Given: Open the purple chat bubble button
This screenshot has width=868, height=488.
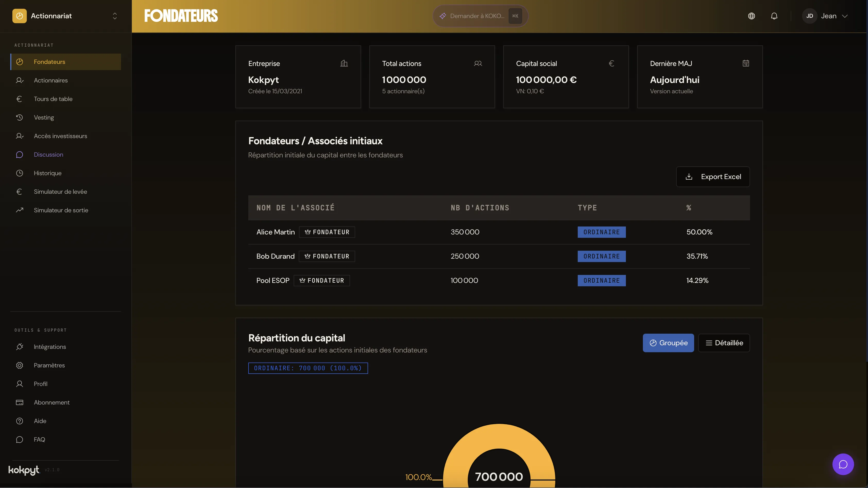Looking at the screenshot, I should click(843, 464).
